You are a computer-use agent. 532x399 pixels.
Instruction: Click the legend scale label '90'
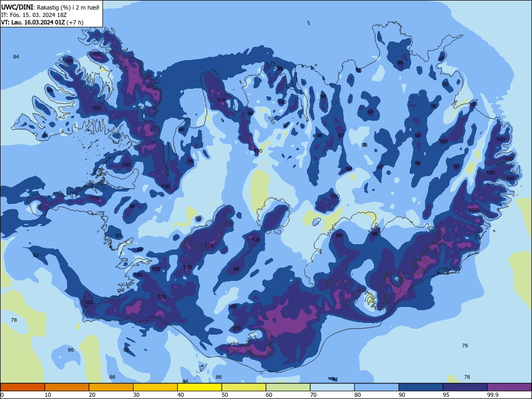(x=402, y=395)
